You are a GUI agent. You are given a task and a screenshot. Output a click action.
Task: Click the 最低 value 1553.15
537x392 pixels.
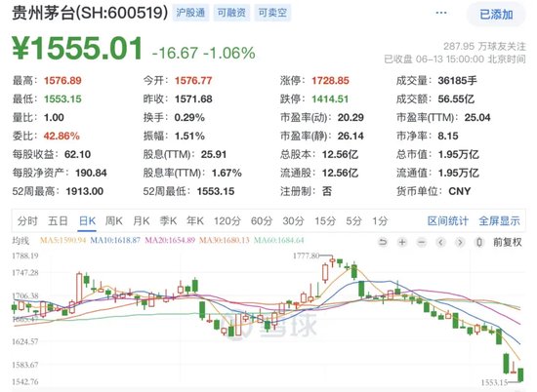coord(62,99)
